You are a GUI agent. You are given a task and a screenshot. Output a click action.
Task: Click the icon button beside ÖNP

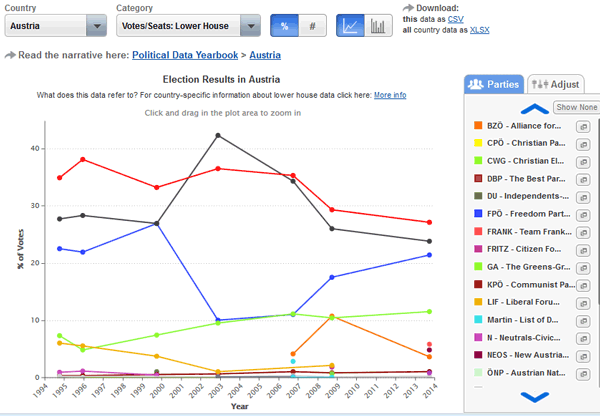click(583, 374)
